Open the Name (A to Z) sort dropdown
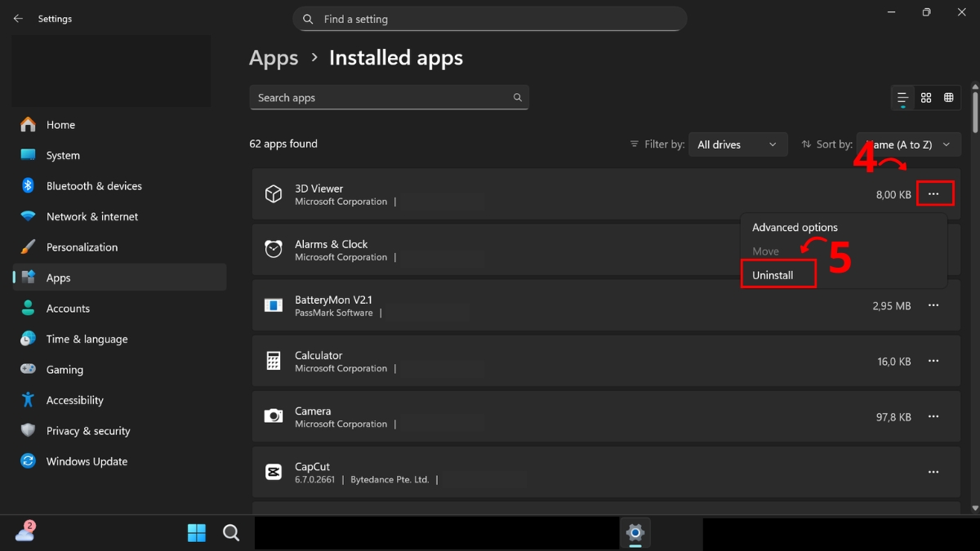Screen dimensions: 980x551 (x=908, y=144)
